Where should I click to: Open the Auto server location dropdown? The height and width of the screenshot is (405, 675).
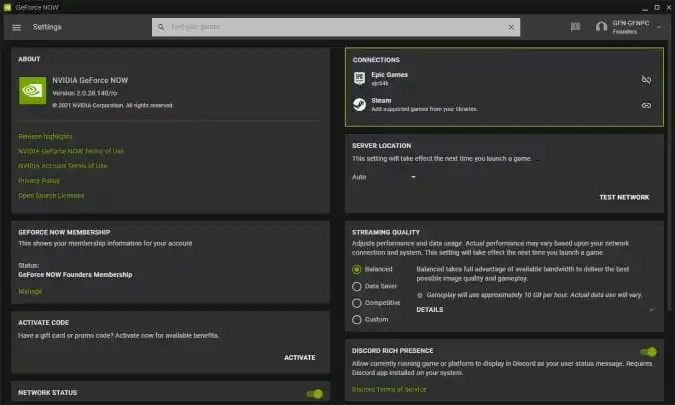384,177
